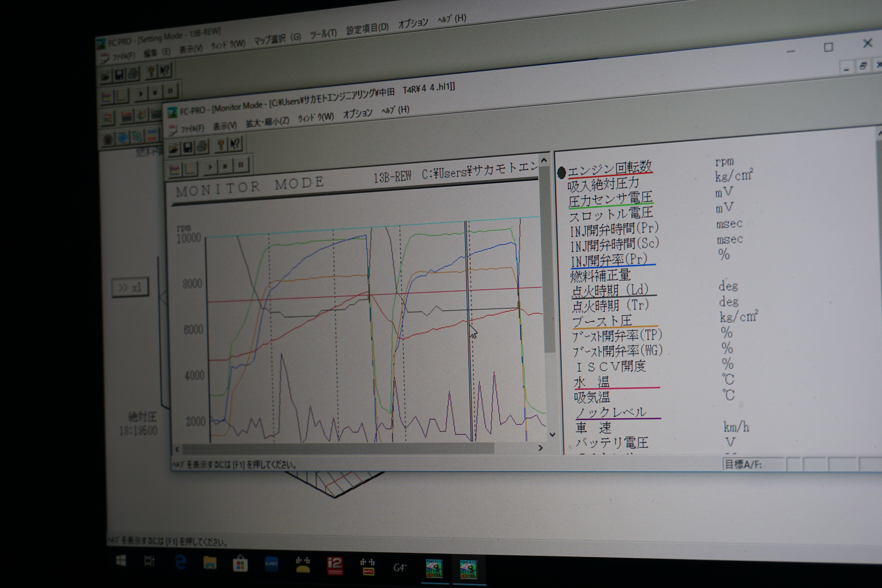Play button in Setting Mode toolbar
Screen dimensions: 882x588
(x=141, y=94)
